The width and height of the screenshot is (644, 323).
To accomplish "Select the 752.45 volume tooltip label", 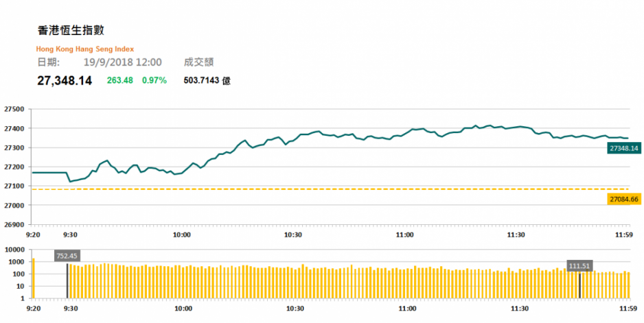I will click(67, 256).
